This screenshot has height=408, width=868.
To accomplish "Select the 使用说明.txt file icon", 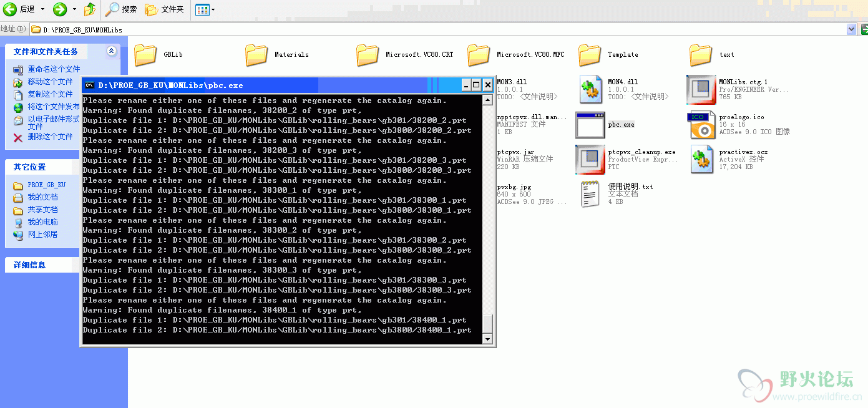I will point(590,195).
